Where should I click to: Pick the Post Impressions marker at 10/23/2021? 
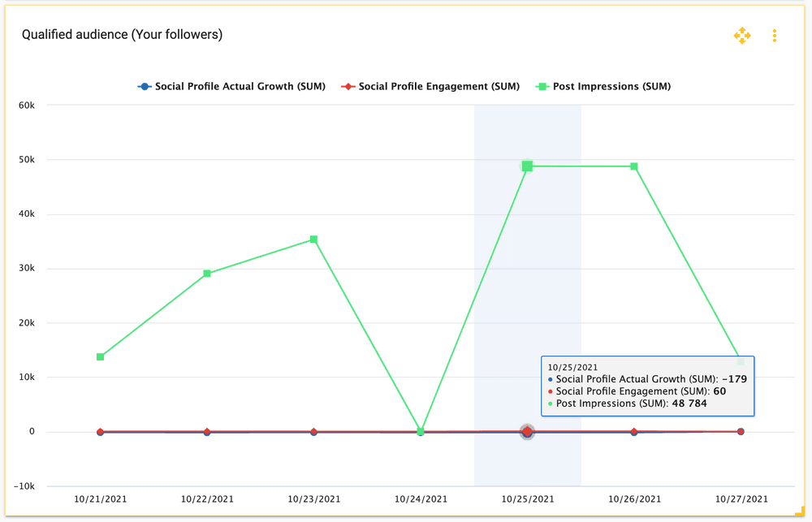tap(313, 239)
